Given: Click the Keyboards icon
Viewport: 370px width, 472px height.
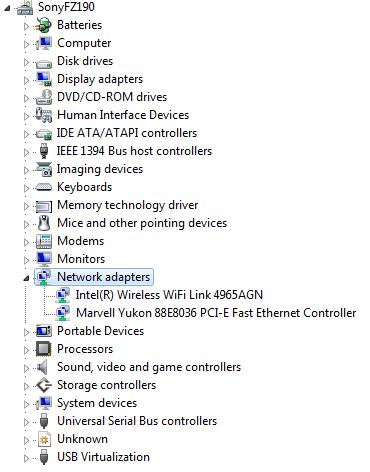Looking at the screenshot, I should point(44,187).
